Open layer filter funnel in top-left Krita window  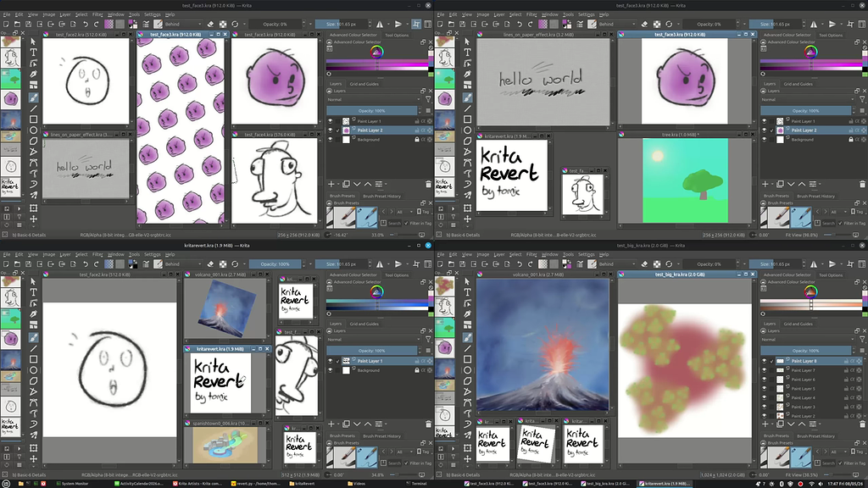tap(428, 100)
